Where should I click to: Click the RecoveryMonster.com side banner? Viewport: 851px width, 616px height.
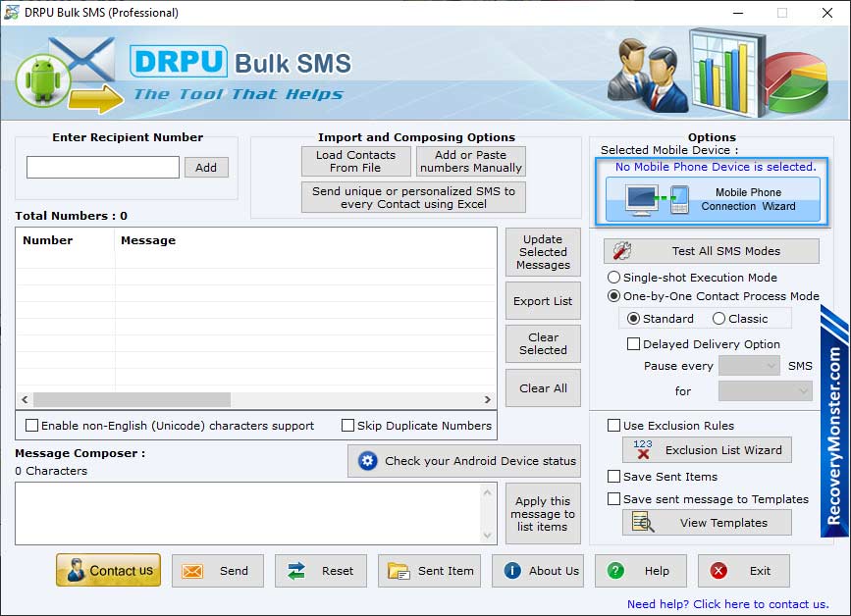[x=834, y=423]
